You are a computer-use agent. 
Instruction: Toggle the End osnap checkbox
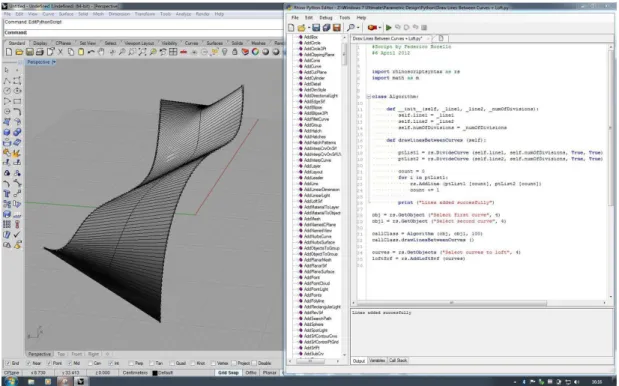click(x=8, y=363)
